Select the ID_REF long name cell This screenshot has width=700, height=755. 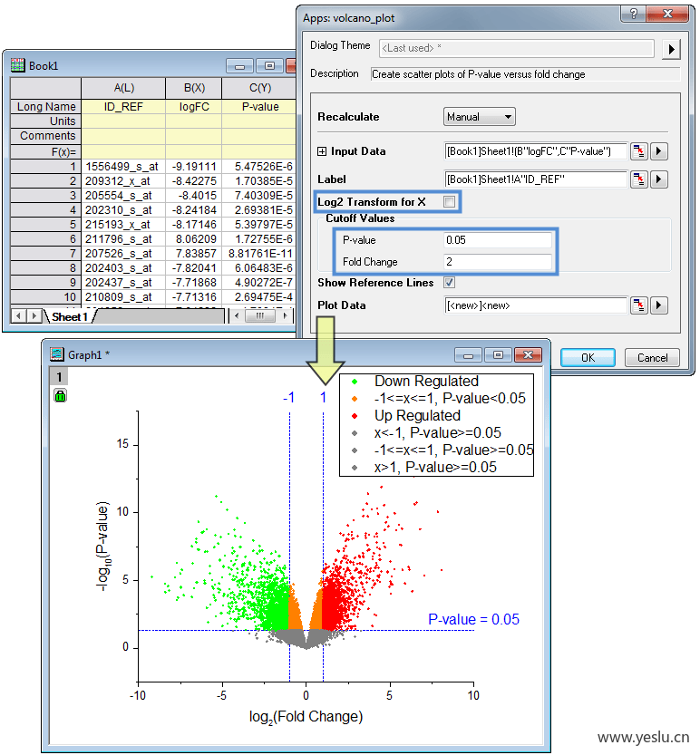[123, 106]
